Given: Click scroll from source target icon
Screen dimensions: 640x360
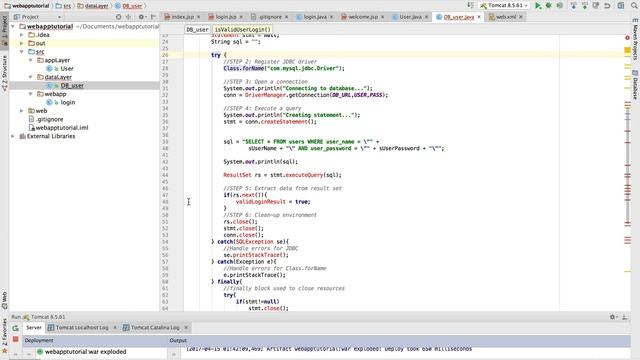Looking at the screenshot, I should (x=118, y=17).
